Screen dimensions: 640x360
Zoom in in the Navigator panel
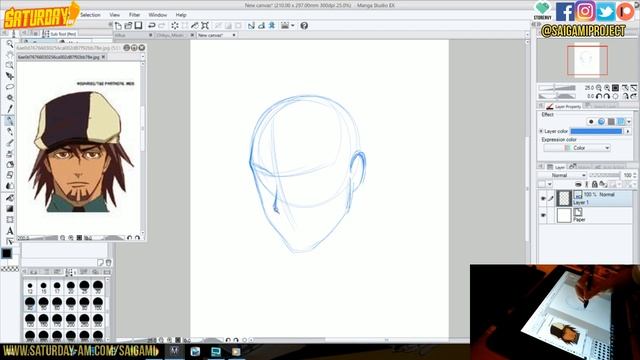click(607, 88)
